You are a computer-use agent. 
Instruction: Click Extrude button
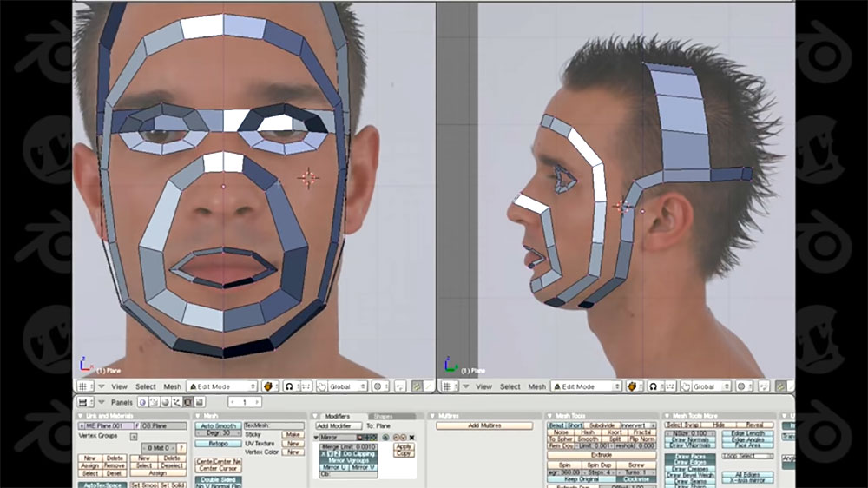(602, 455)
